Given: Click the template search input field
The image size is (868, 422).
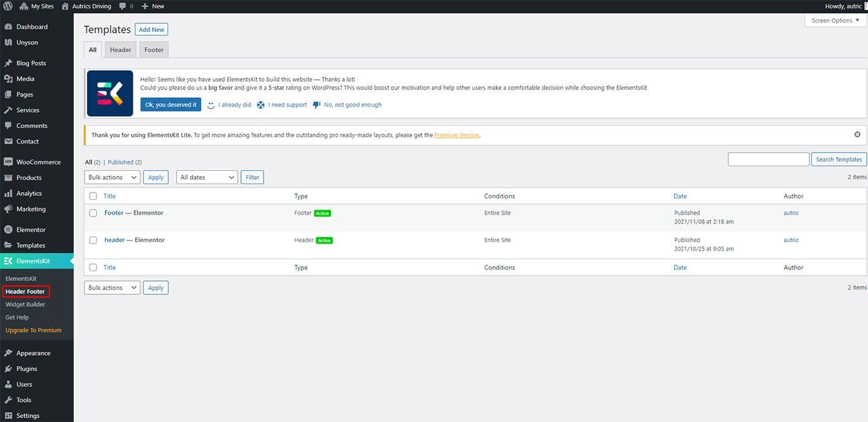Looking at the screenshot, I should (768, 159).
